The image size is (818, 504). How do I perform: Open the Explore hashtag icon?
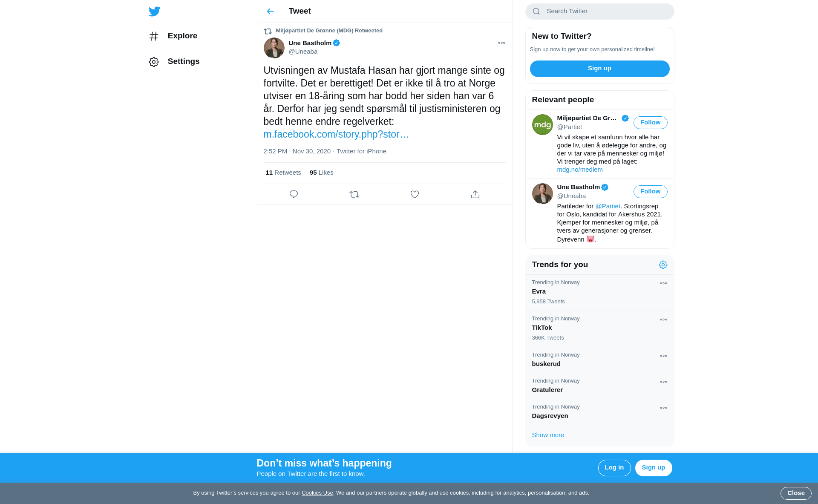[x=154, y=36]
